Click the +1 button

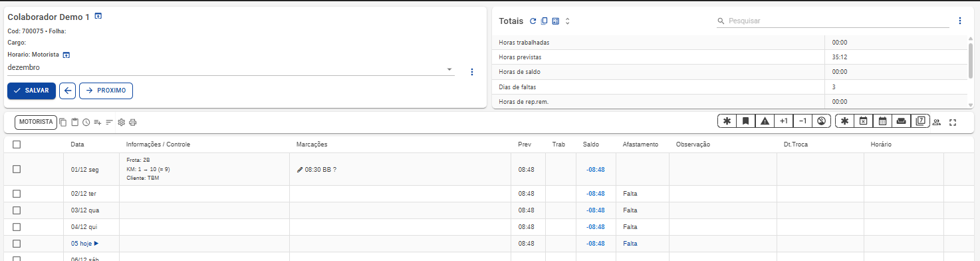click(x=784, y=121)
